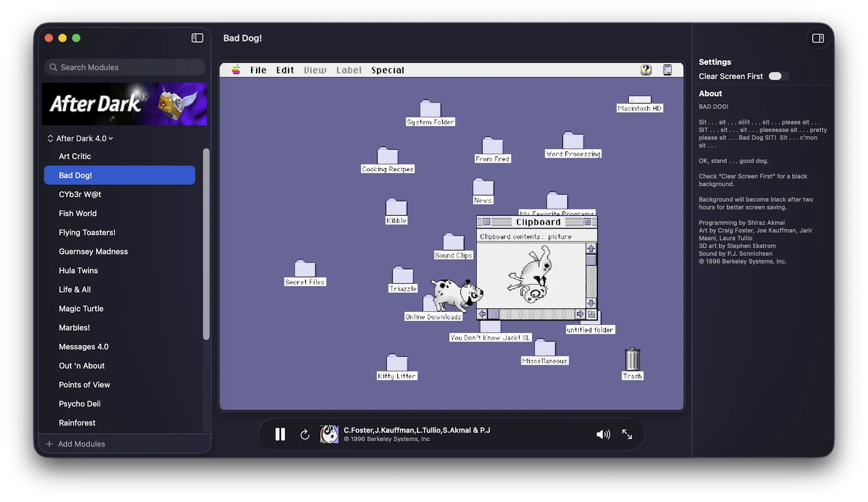Toggle the Clear Screen First switch
868x502 pixels.
(x=778, y=76)
